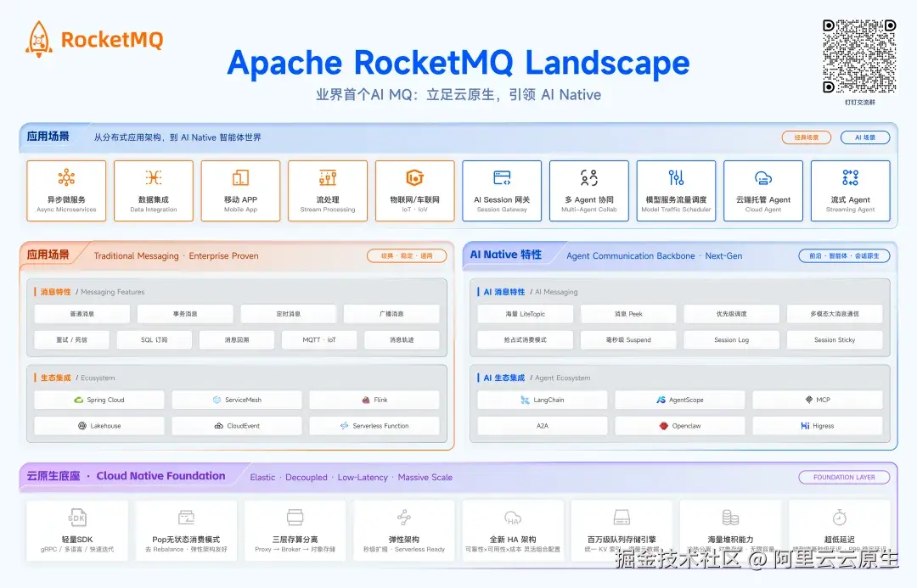Click the 普通消息 feature chip
This screenshot has width=917, height=588.
[82, 314]
